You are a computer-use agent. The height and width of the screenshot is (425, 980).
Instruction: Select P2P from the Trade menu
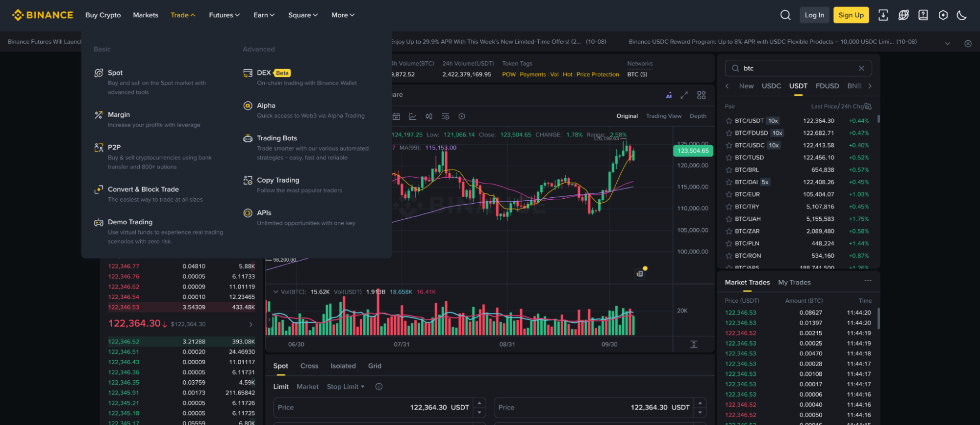114,147
